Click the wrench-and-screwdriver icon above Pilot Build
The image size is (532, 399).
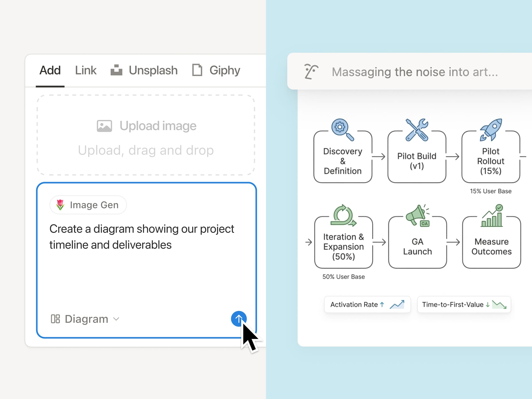417,130
